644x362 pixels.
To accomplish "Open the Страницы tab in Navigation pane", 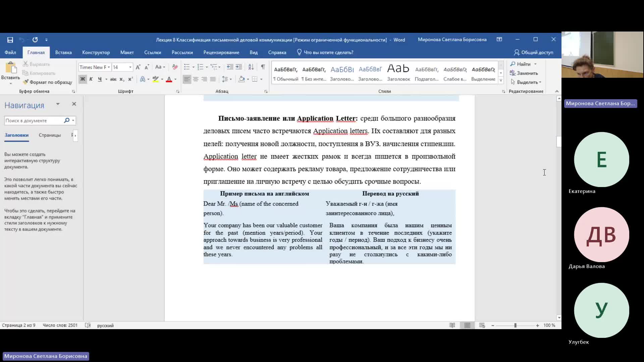I will click(50, 135).
